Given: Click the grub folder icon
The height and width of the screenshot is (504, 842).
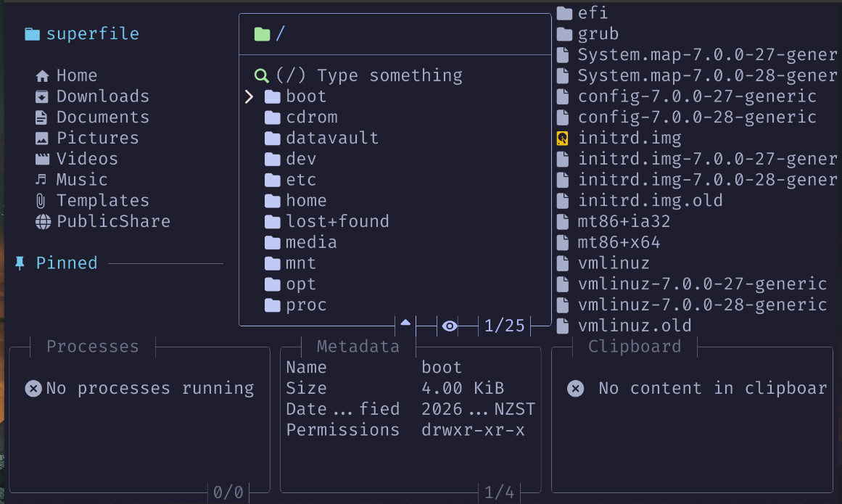Looking at the screenshot, I should pos(564,34).
